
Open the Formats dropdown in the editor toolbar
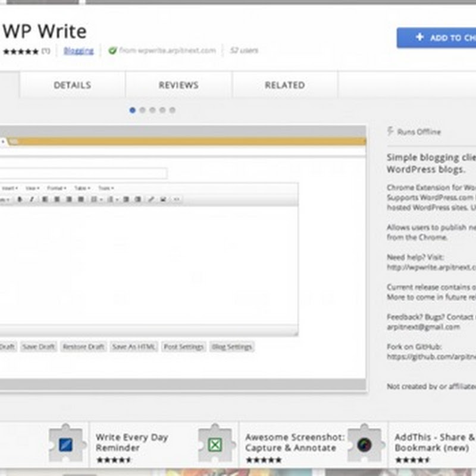click(x=5, y=199)
